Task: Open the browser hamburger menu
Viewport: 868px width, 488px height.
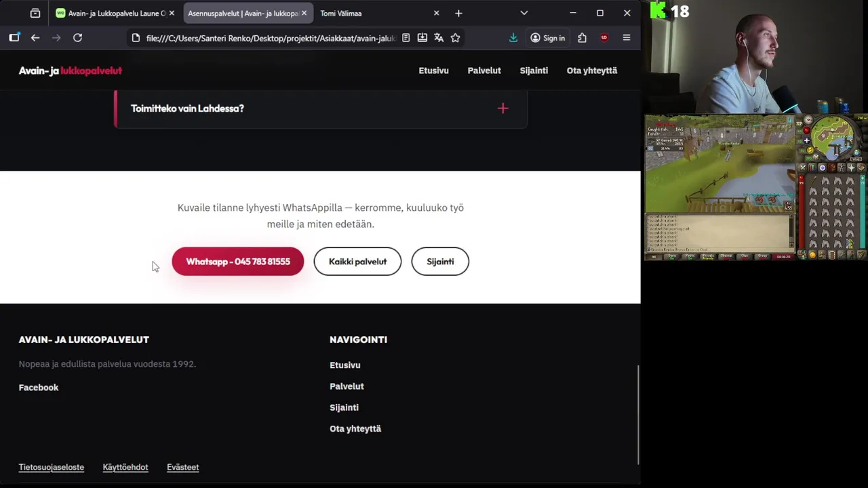Action: pyautogui.click(x=627, y=38)
